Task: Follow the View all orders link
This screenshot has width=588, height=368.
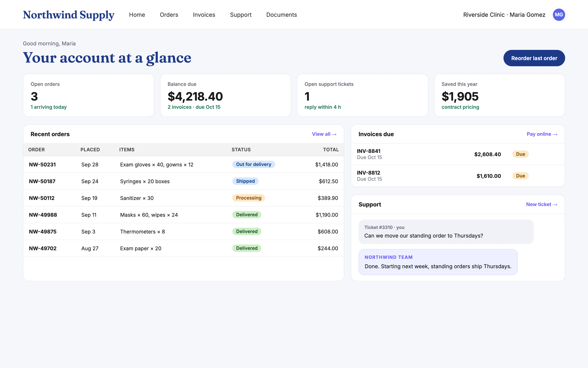Action: pyautogui.click(x=324, y=134)
